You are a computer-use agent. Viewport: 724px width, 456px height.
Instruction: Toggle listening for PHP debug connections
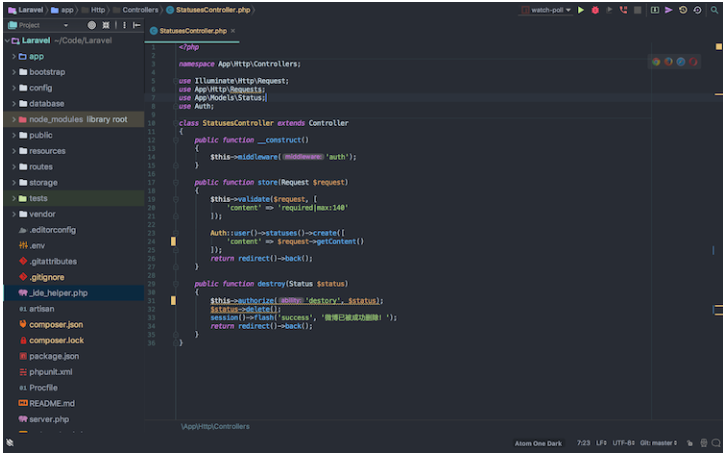(x=623, y=10)
